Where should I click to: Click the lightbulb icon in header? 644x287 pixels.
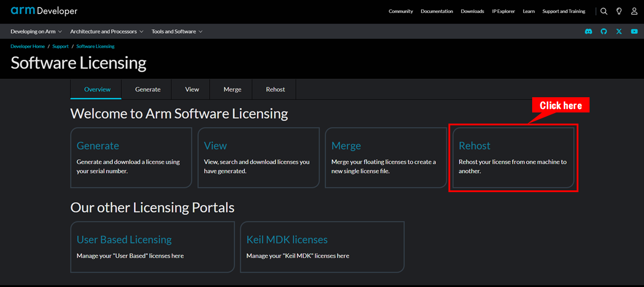pyautogui.click(x=619, y=11)
